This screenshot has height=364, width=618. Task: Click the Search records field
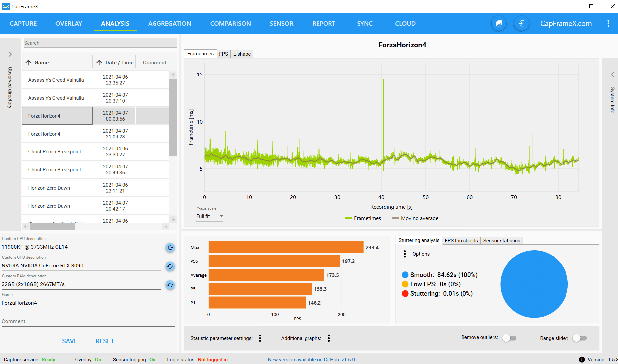coord(100,43)
